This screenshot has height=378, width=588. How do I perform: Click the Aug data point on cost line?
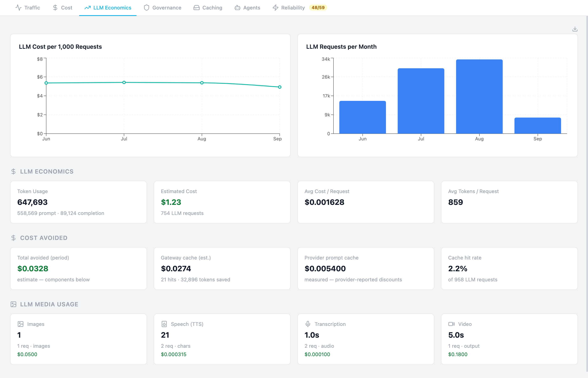[x=202, y=83]
